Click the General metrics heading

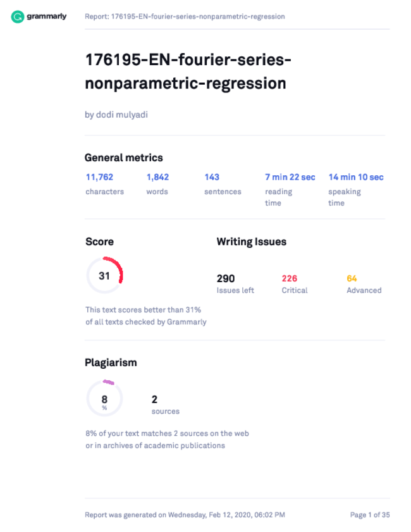pyautogui.click(x=124, y=158)
